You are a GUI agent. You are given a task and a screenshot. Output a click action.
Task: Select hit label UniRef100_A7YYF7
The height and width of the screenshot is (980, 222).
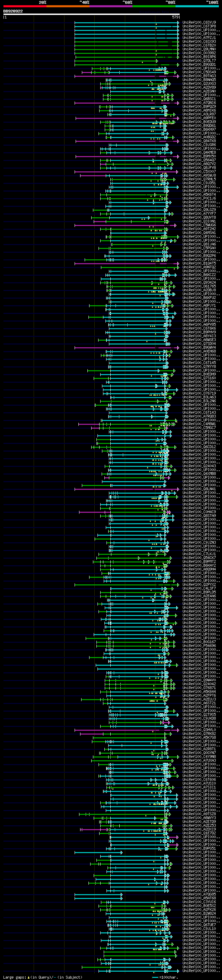click(199, 213)
